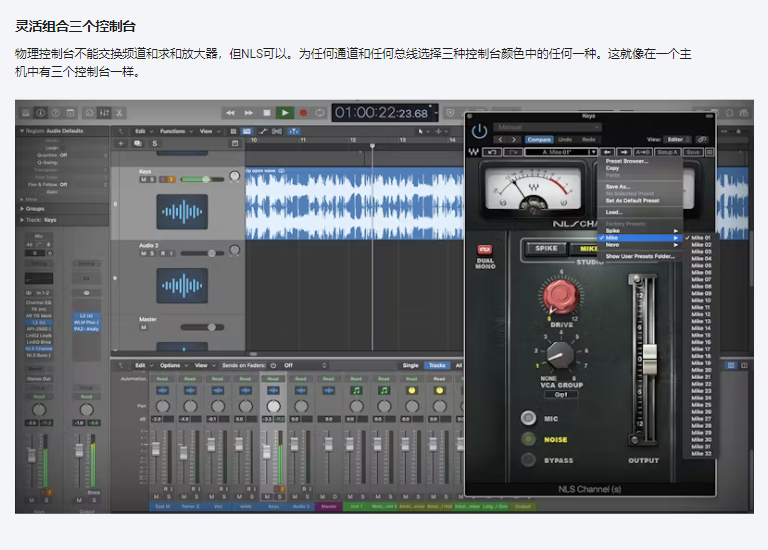Image resolution: width=768 pixels, height=550 pixels.
Task: Choose Load... in preset menu
Action: click(x=614, y=212)
